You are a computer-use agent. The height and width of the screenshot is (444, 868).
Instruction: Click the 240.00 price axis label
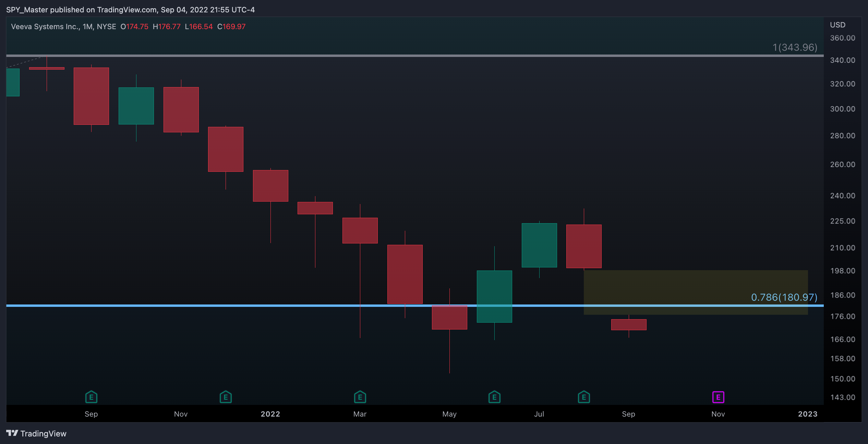tap(842, 195)
